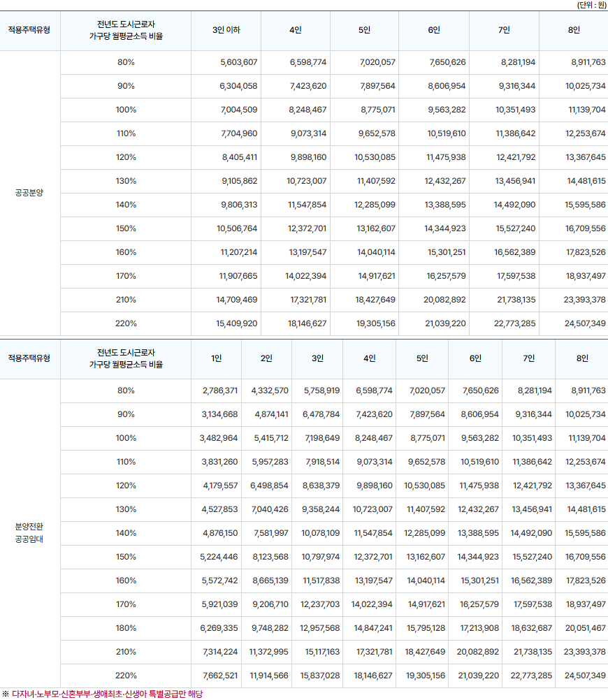
Task: Click the value 5,415,712
Action: pos(270,439)
